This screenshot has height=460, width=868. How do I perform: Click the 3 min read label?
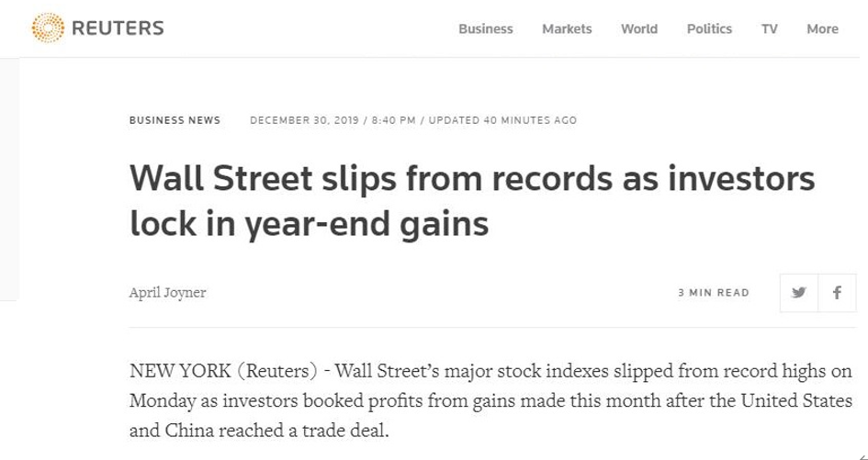pos(714,293)
